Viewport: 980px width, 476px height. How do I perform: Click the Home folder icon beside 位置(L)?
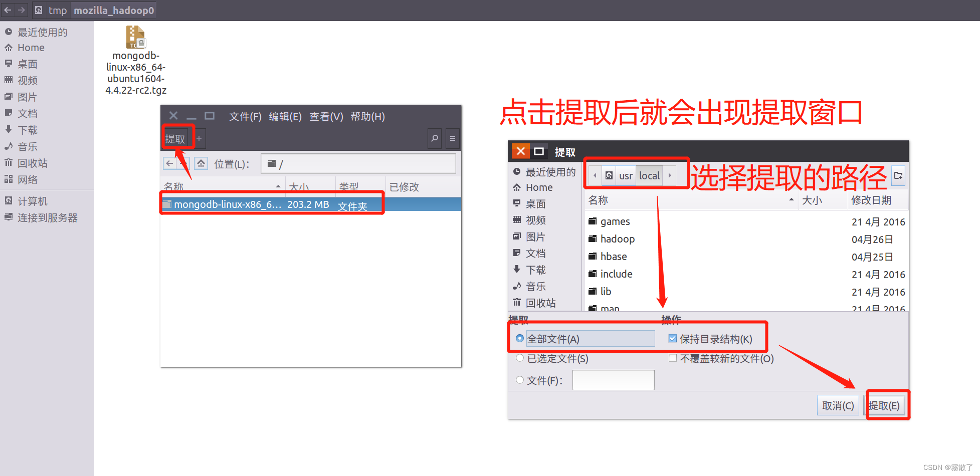click(201, 163)
